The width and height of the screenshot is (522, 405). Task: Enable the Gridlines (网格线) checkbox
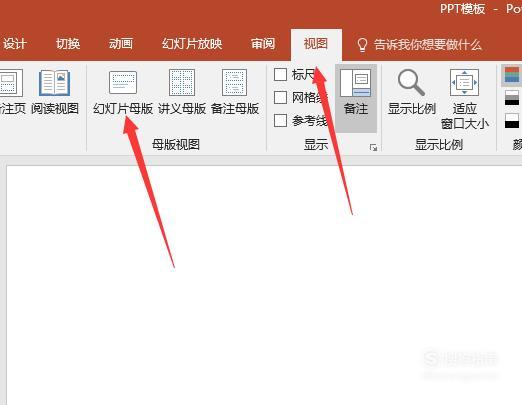(280, 97)
